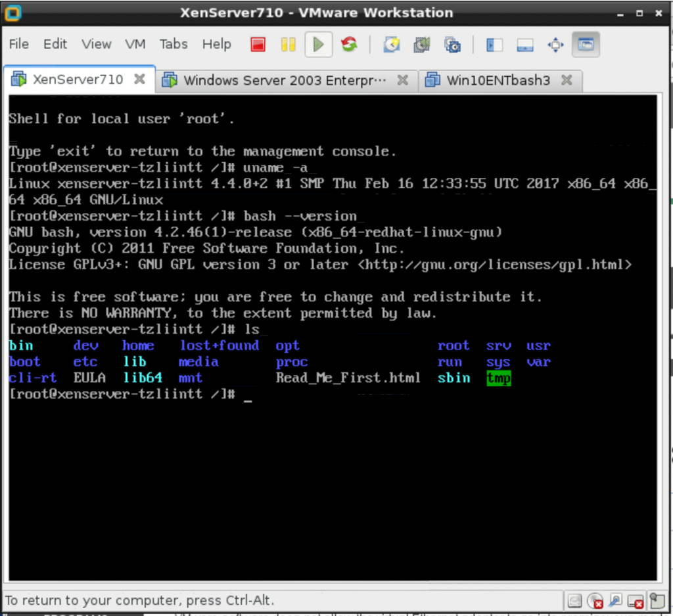Open the File menu

(x=19, y=44)
